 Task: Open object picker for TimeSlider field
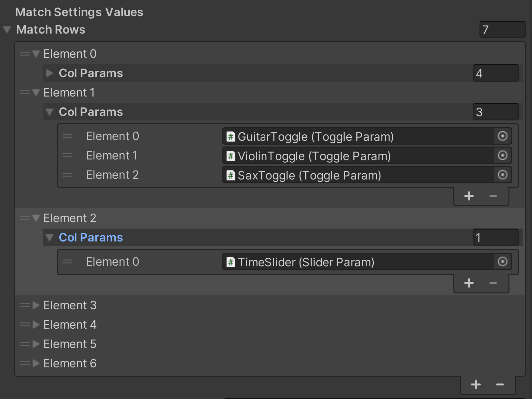coord(502,262)
